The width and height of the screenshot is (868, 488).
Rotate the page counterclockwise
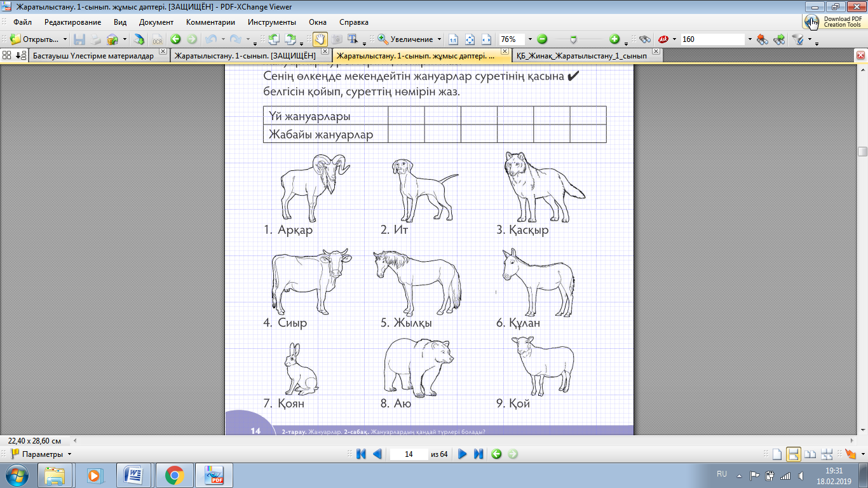274,39
